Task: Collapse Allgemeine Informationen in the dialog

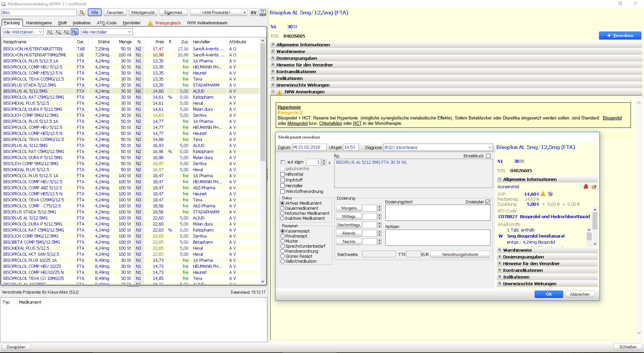Action: [x=499, y=179]
